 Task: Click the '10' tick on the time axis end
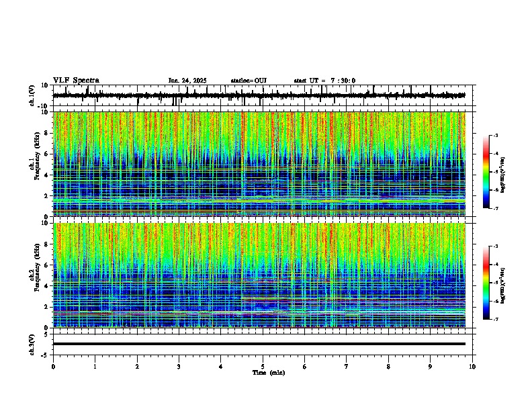coord(472,367)
